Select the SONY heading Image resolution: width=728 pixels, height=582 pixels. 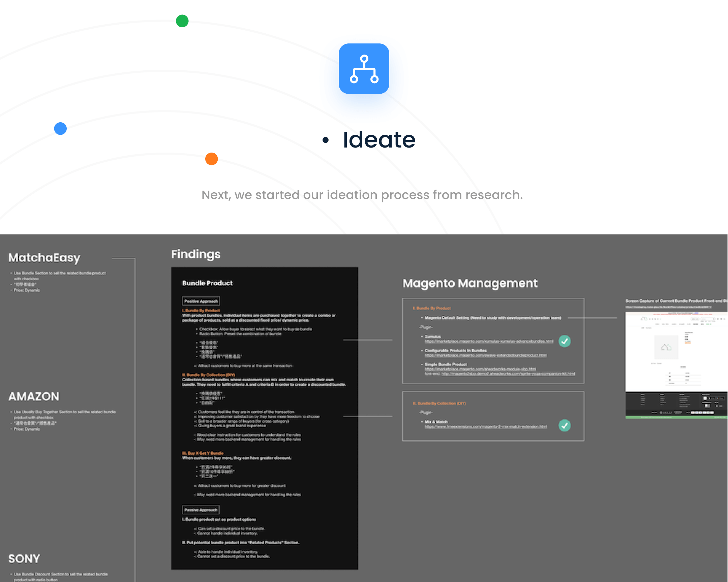tap(24, 559)
